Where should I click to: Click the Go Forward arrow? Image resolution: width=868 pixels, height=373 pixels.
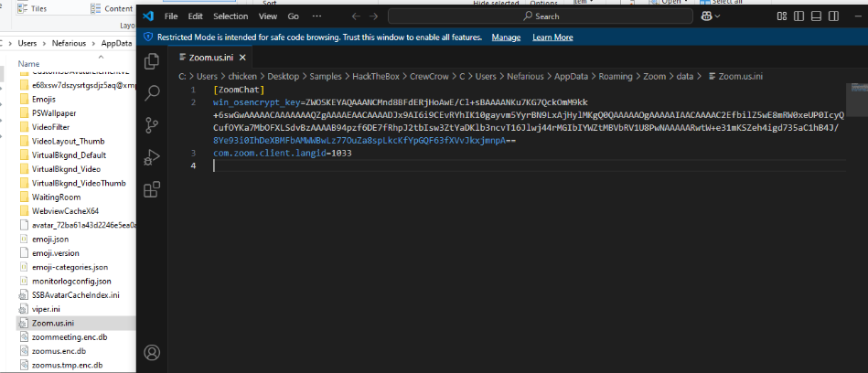pos(375,16)
